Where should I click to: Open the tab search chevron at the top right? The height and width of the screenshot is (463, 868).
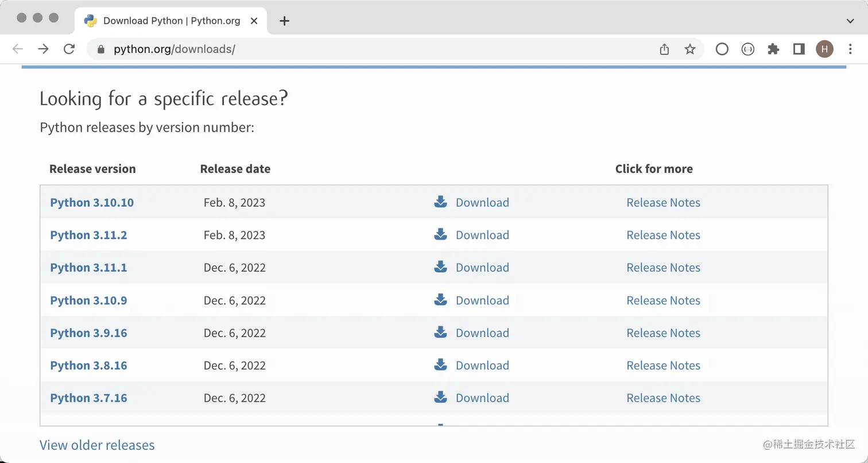pyautogui.click(x=849, y=21)
